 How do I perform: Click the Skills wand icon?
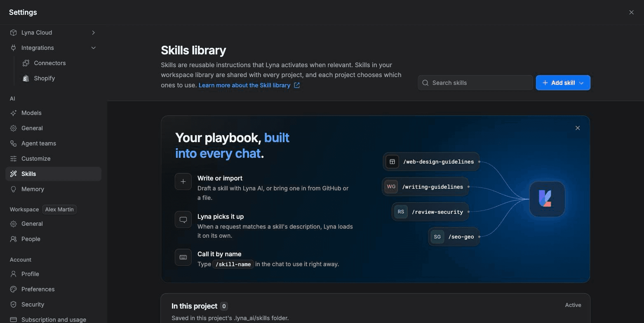(x=14, y=174)
